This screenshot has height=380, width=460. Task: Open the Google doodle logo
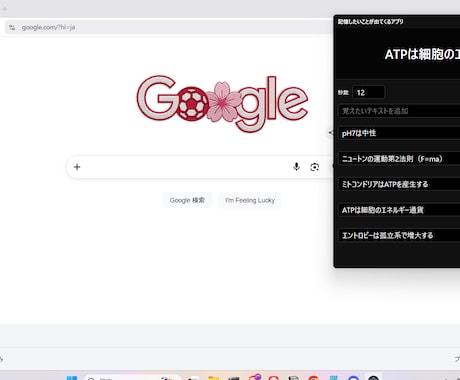(x=222, y=104)
